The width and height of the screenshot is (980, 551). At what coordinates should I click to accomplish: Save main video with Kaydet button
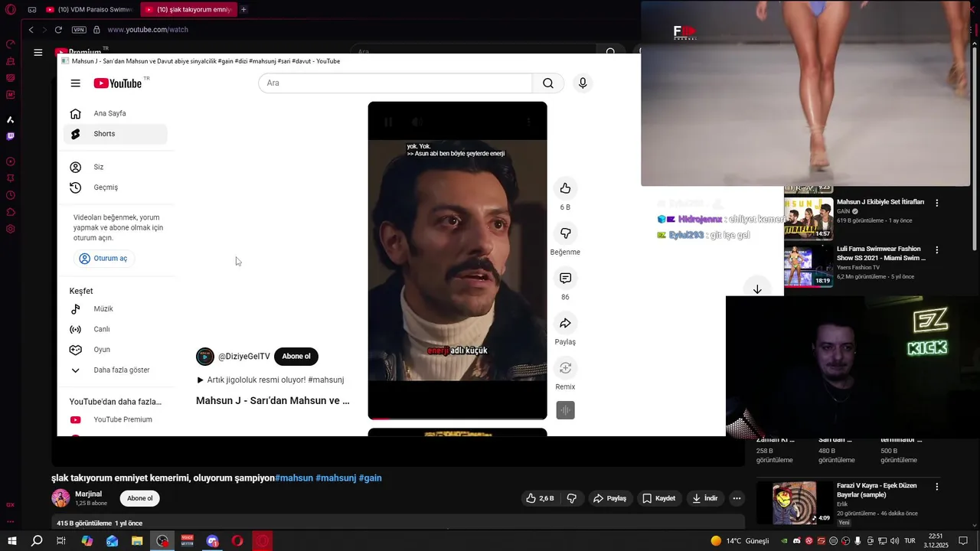click(x=658, y=498)
